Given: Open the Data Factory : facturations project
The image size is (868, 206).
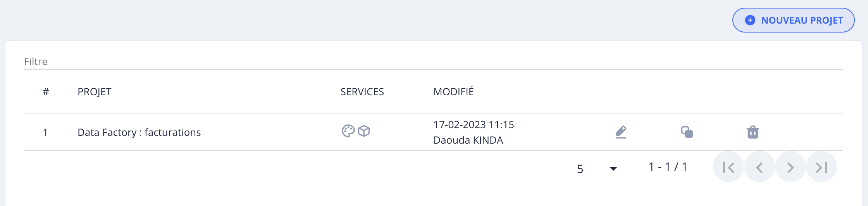Looking at the screenshot, I should 139,132.
